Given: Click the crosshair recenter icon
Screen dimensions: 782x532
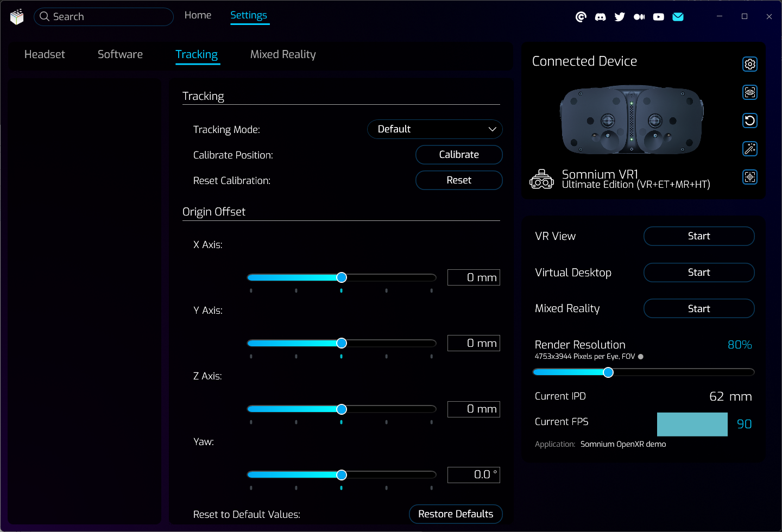Looking at the screenshot, I should point(749,177).
